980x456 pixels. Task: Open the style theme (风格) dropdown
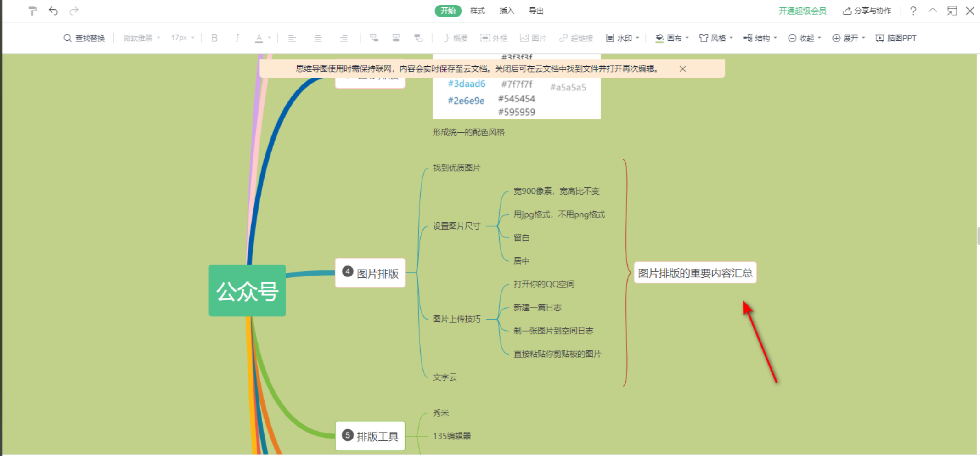pyautogui.click(x=716, y=38)
